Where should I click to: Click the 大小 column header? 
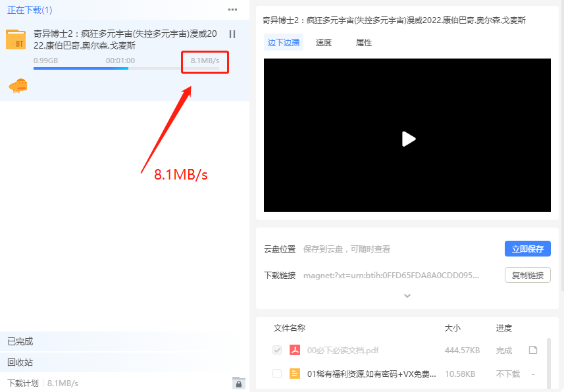coord(453,328)
